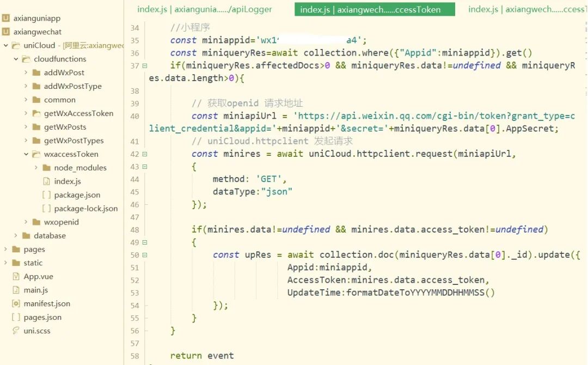Expand the node_modules folder arrow
Screen dimensions: 588x365
click(36, 168)
